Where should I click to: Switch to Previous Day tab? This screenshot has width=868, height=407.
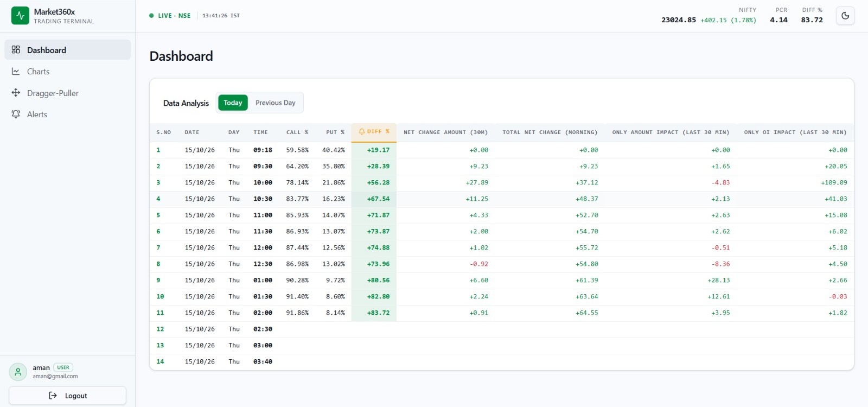[x=276, y=103]
